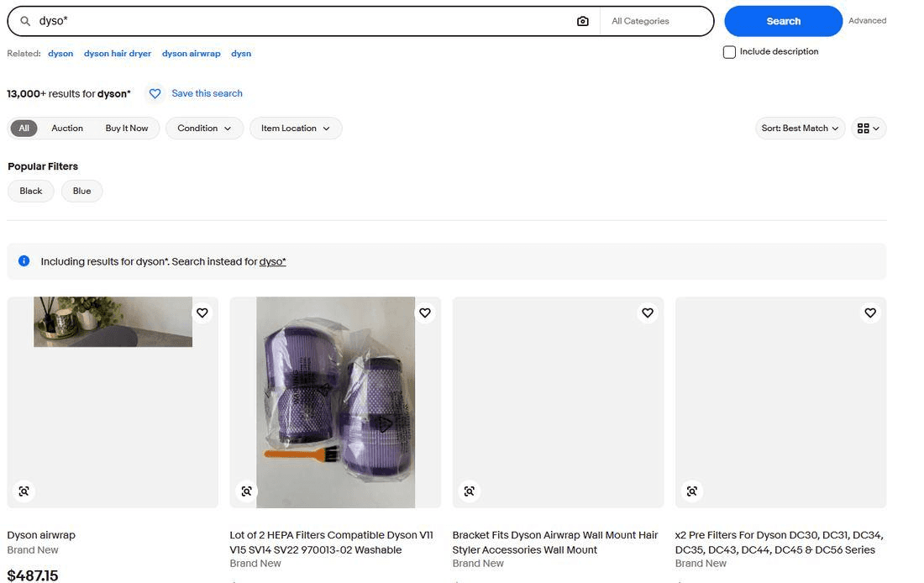
Task: Open Lot of 2 HEPA Filters listing title
Action: tap(331, 543)
